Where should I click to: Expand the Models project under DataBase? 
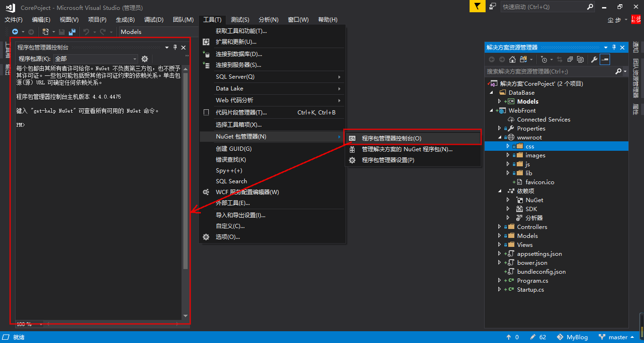pyautogui.click(x=500, y=101)
